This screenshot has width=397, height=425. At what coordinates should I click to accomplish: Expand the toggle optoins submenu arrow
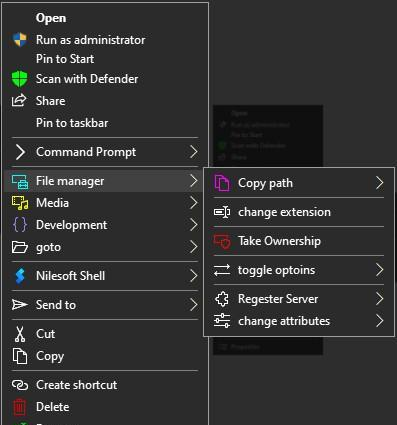click(x=380, y=270)
